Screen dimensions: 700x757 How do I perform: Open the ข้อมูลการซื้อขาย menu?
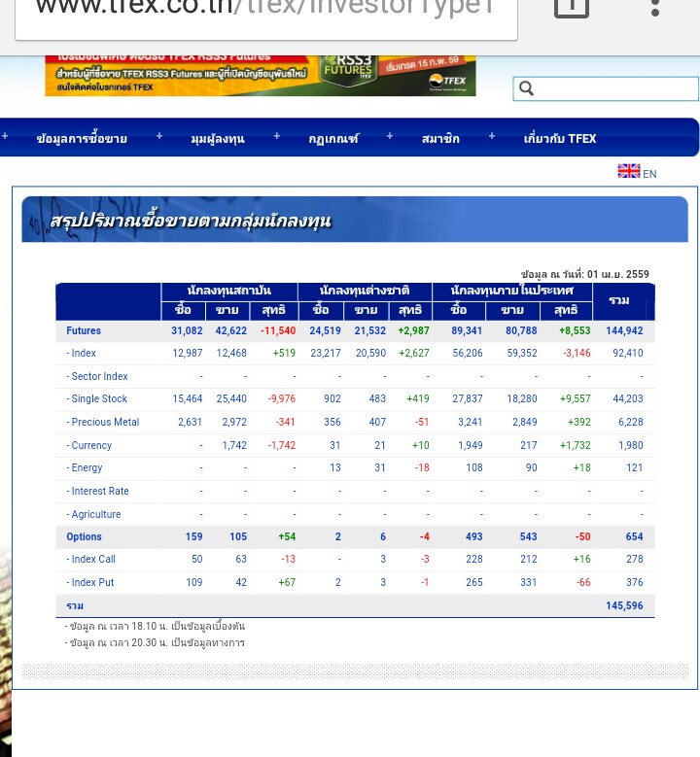[82, 139]
